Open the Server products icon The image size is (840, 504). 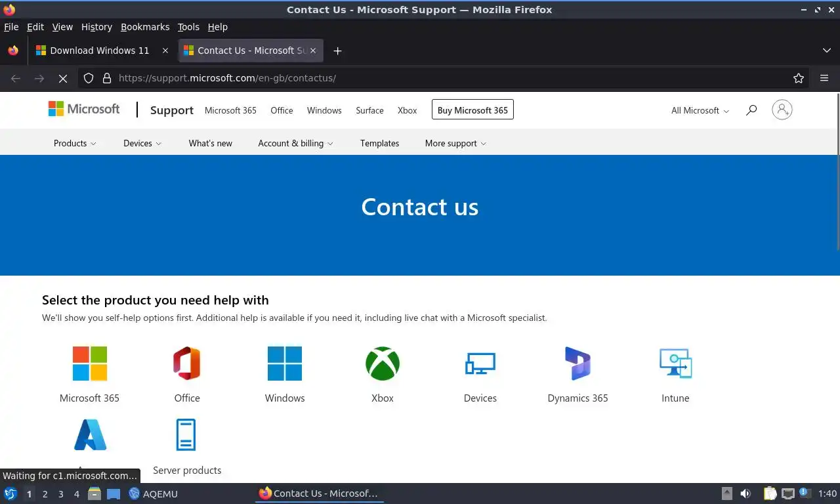point(186,434)
